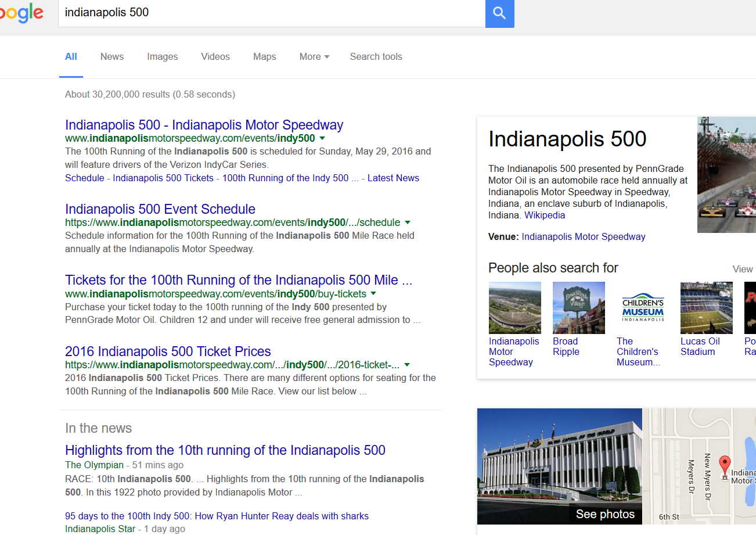The width and height of the screenshot is (756, 535).
Task: Open the Latest News sitelink
Action: click(393, 178)
